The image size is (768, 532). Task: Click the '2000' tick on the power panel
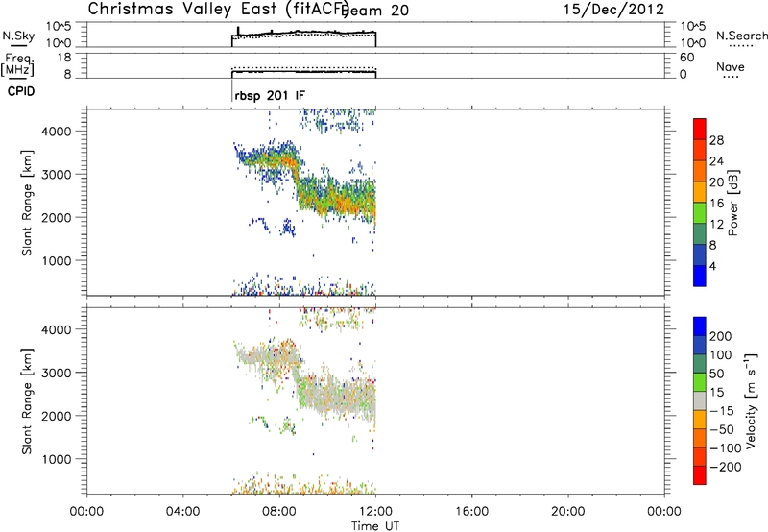point(57,217)
